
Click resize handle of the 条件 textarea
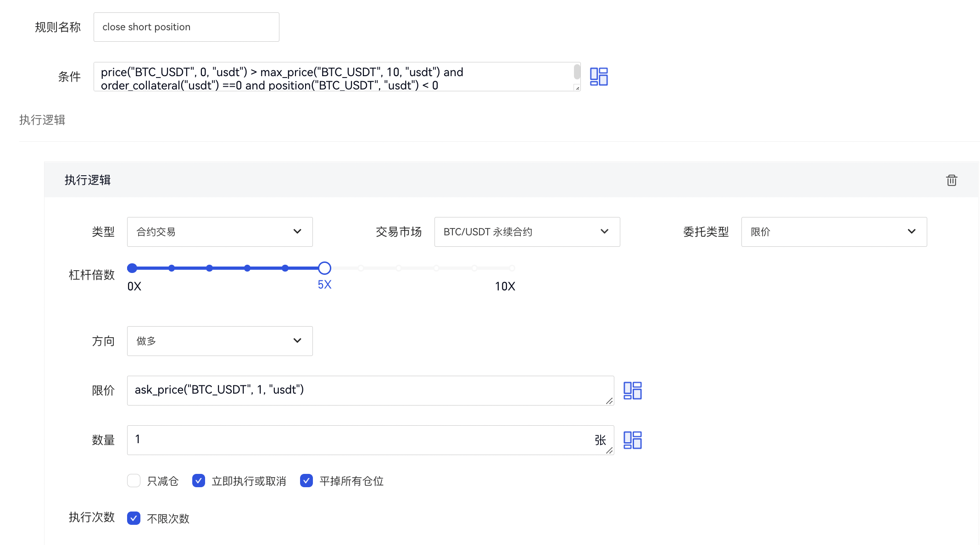577,88
